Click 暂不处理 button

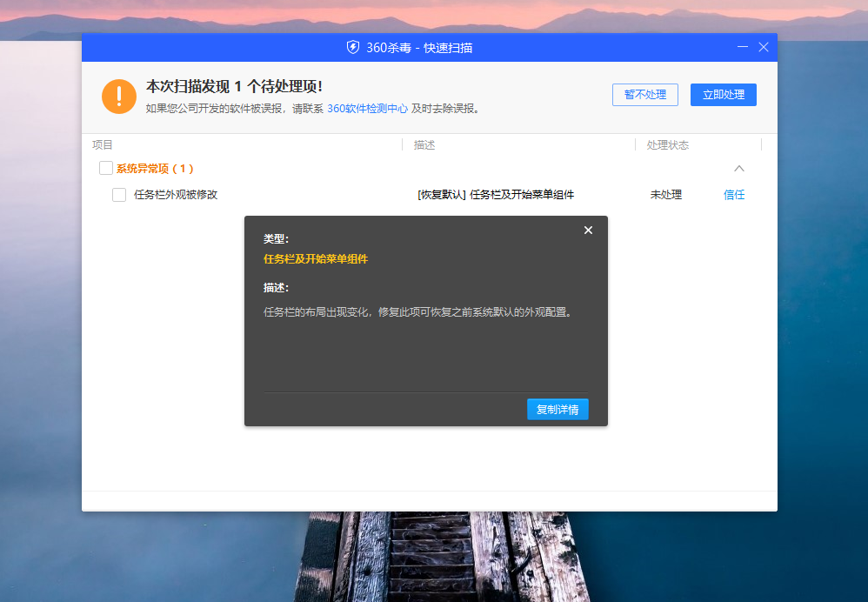644,95
